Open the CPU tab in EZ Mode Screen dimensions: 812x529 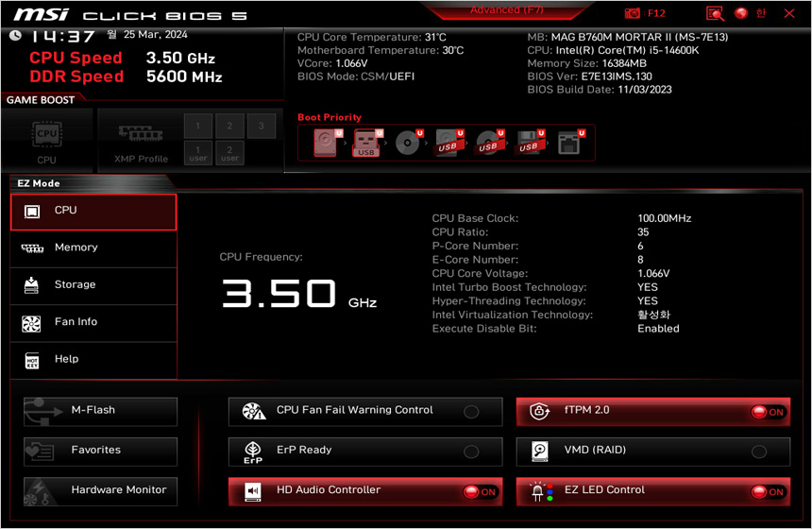(x=93, y=212)
